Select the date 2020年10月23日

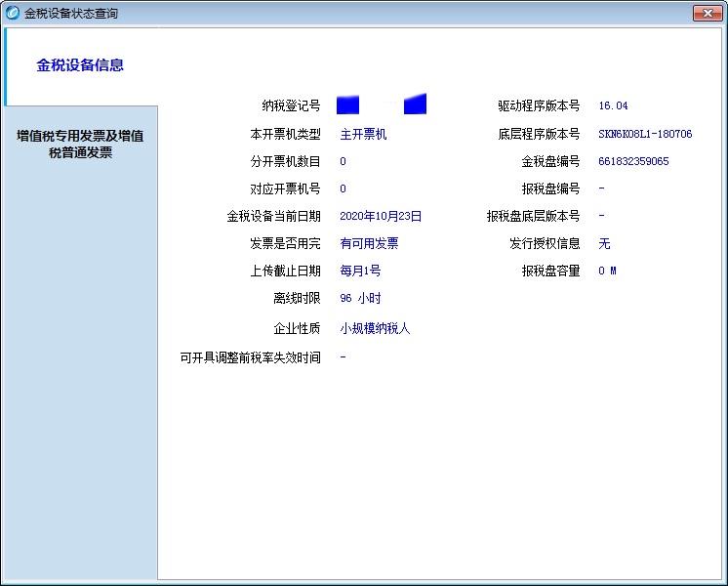(x=381, y=216)
